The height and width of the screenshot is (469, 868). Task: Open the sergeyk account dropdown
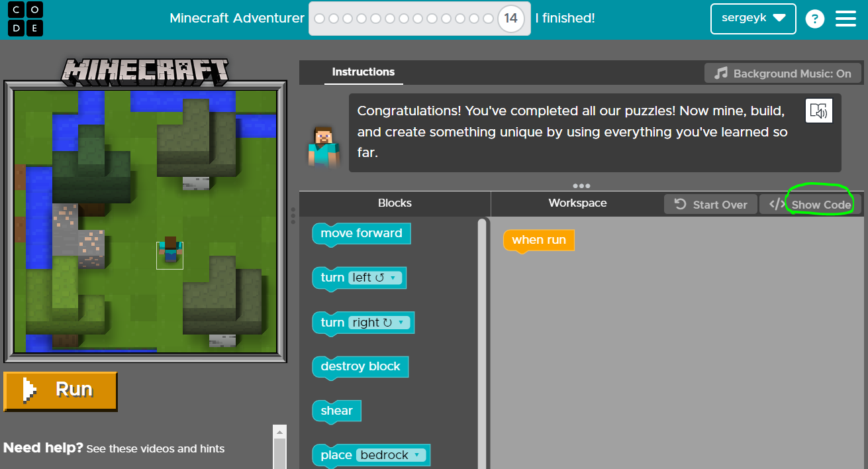click(753, 19)
